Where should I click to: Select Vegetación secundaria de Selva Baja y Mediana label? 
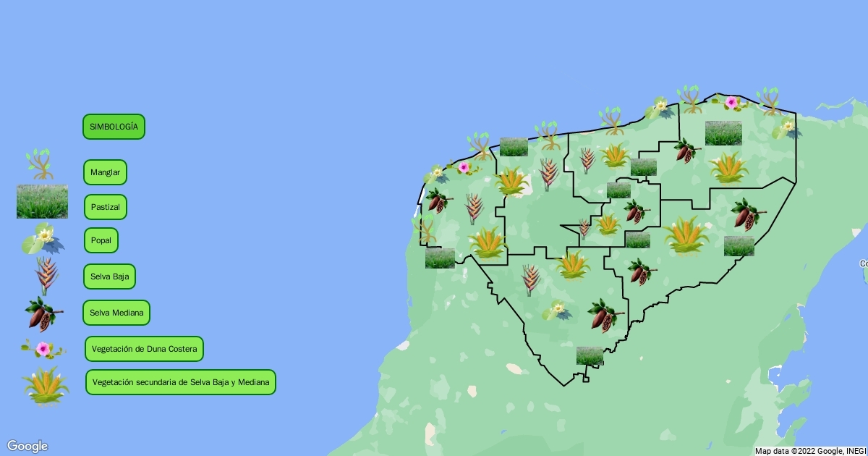[x=181, y=382]
